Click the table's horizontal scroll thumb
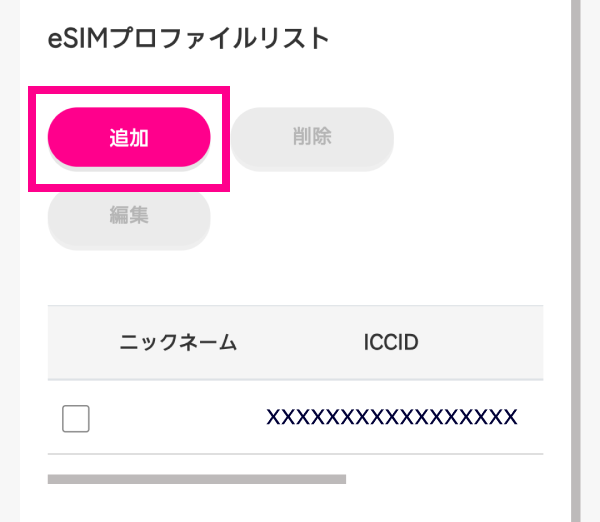This screenshot has height=522, width=600. tap(197, 480)
